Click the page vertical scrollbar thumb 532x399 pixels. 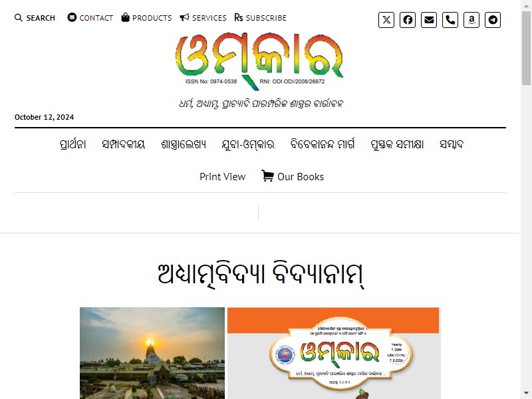pos(526,47)
